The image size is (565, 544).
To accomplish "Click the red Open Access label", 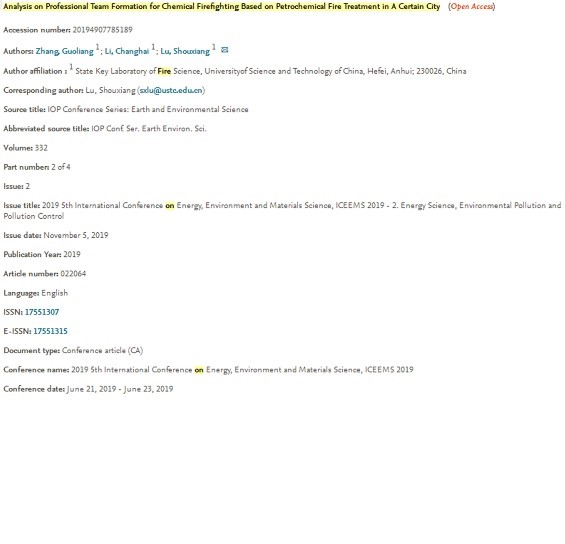I will tap(472, 6).
